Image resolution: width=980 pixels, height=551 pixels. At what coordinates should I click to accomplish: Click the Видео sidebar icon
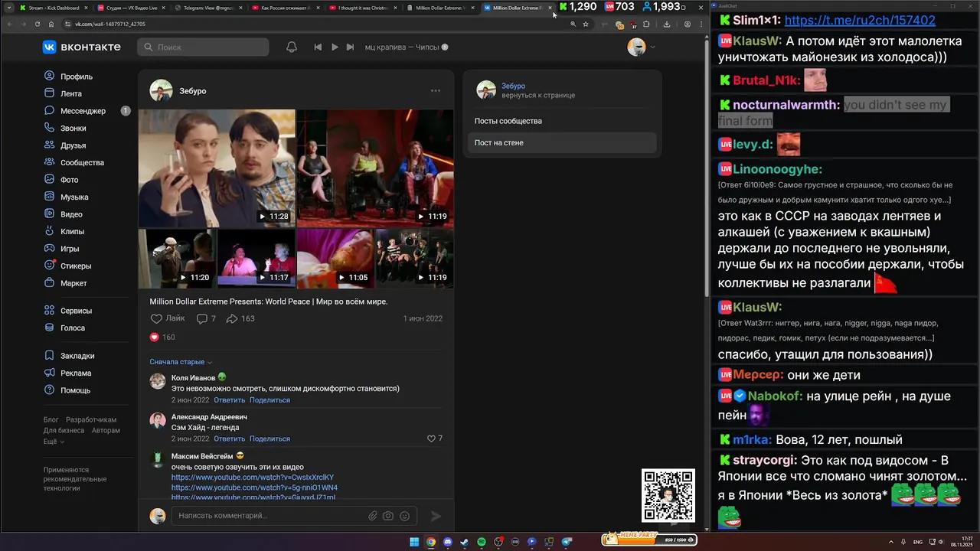pos(50,214)
